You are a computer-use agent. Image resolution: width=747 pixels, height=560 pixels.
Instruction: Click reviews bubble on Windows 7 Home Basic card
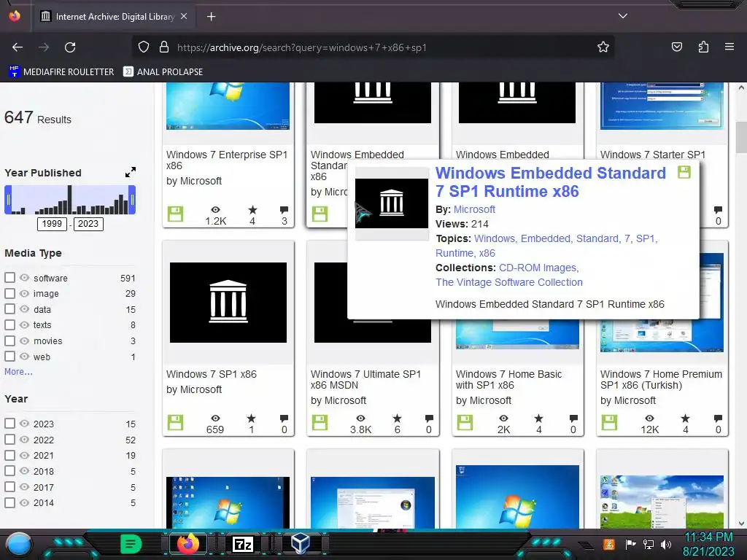[573, 418]
